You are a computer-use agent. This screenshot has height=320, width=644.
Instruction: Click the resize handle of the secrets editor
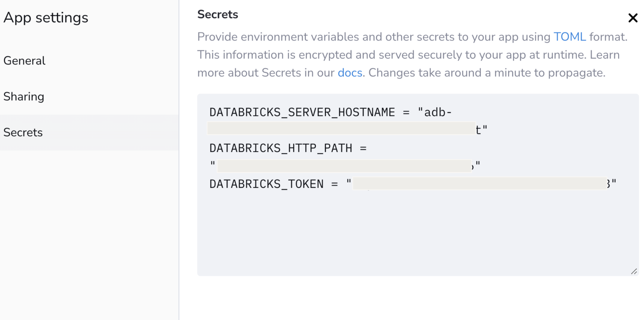click(634, 271)
